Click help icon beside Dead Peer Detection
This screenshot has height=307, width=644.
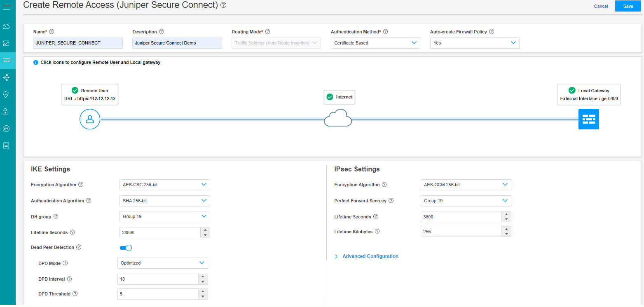pyautogui.click(x=79, y=248)
